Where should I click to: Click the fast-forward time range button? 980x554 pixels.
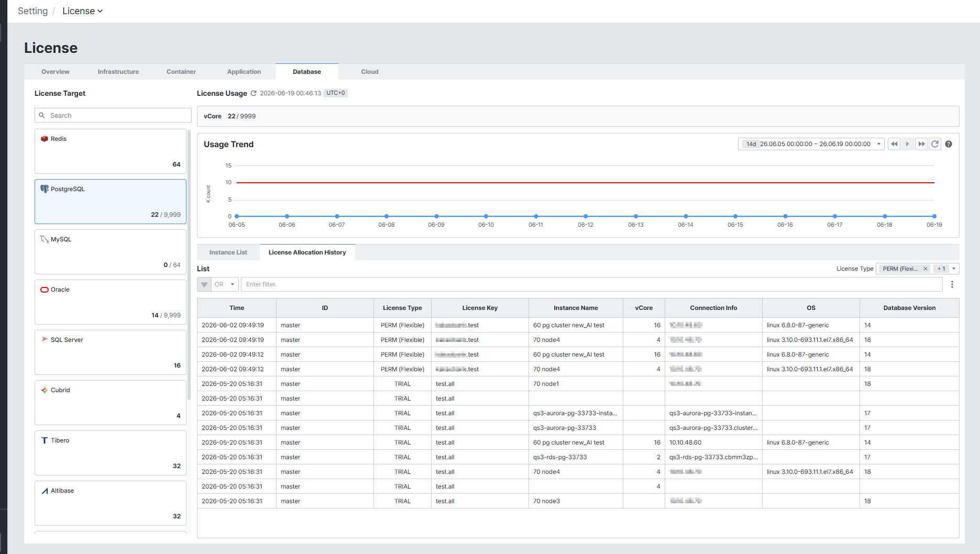(x=921, y=144)
